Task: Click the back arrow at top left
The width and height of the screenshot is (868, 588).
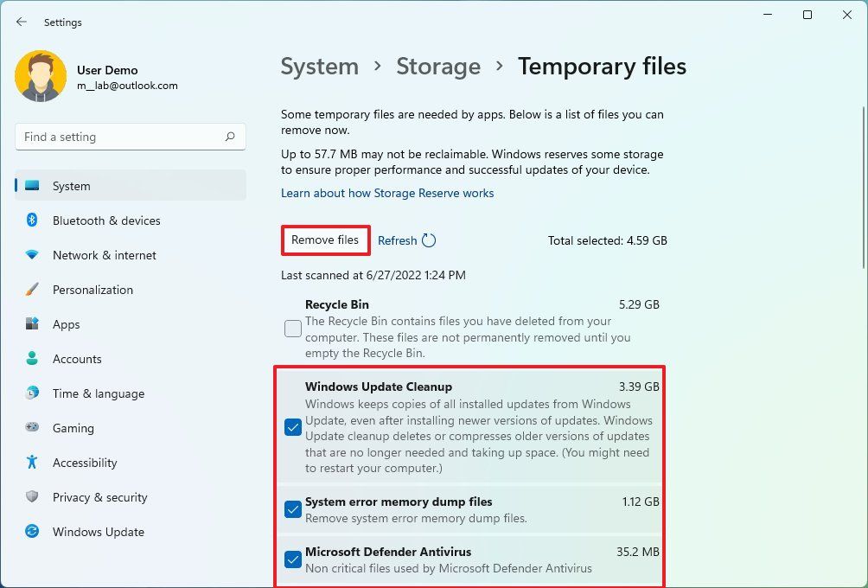Action: [21, 22]
